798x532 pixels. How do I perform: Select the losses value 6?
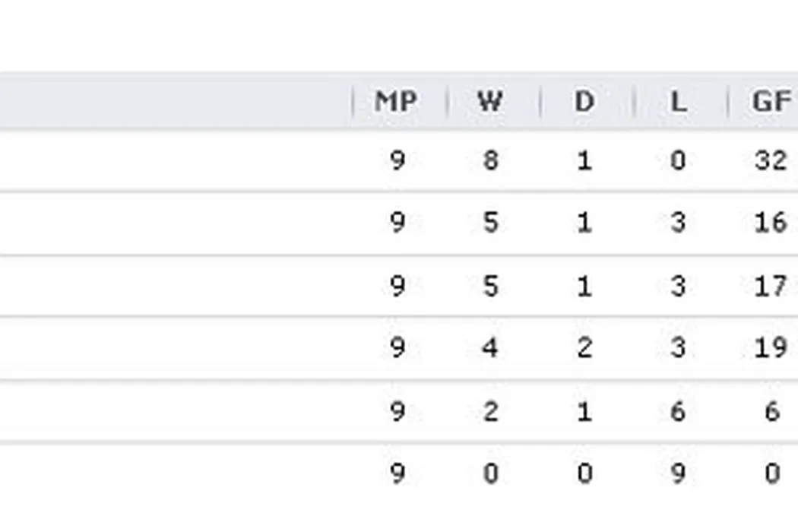pos(678,411)
